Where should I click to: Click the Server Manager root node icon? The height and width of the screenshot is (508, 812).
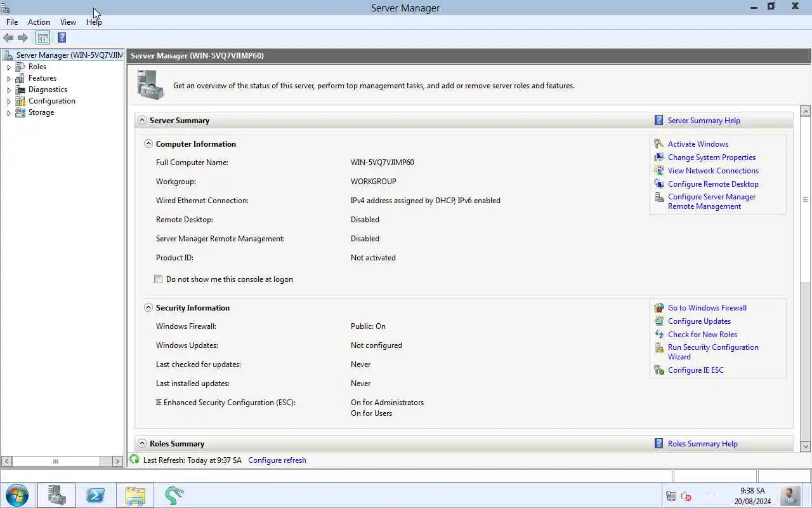coord(8,55)
